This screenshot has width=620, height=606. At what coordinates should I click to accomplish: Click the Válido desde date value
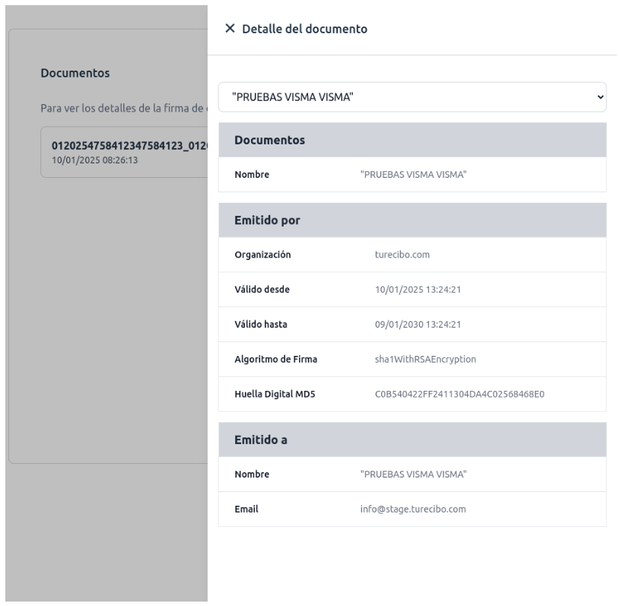point(417,290)
